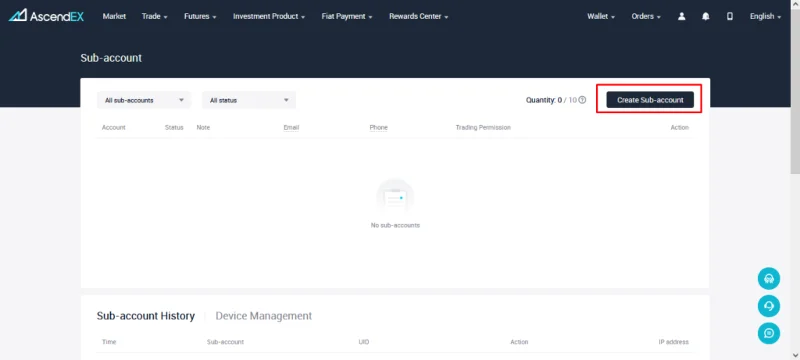The height and width of the screenshot is (360, 800).
Task: Click the Email column header
Action: coord(291,127)
